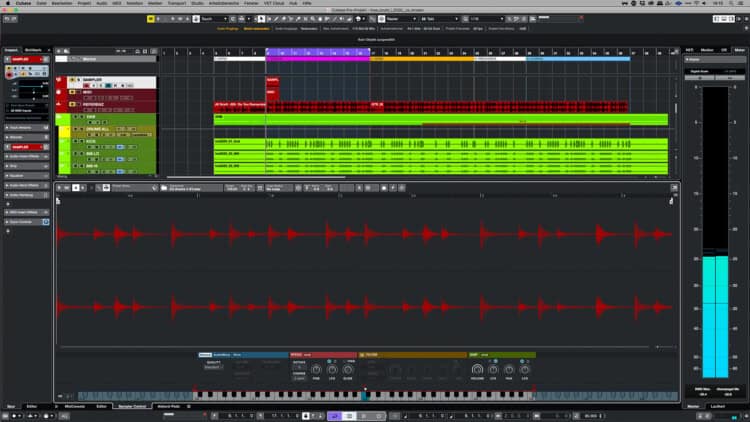
Task: Click the transport Stop button
Action: click(349, 416)
